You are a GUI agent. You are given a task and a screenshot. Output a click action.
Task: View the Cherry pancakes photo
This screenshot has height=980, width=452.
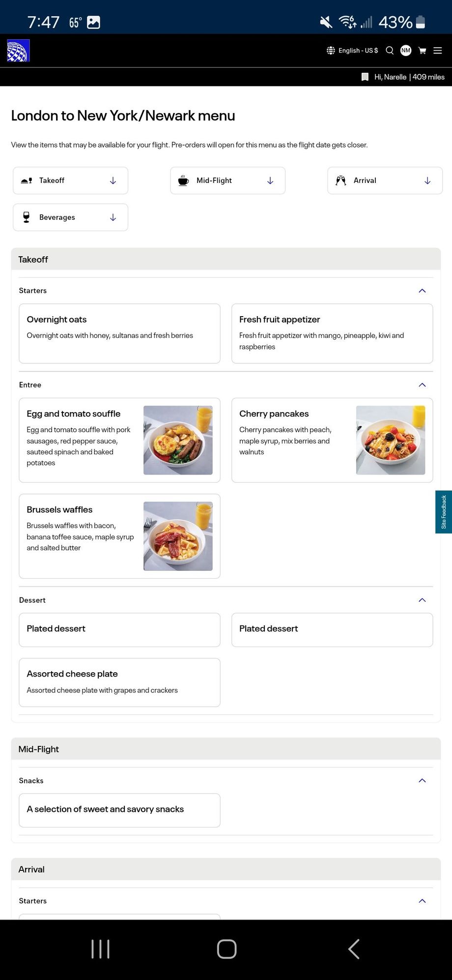tap(390, 440)
